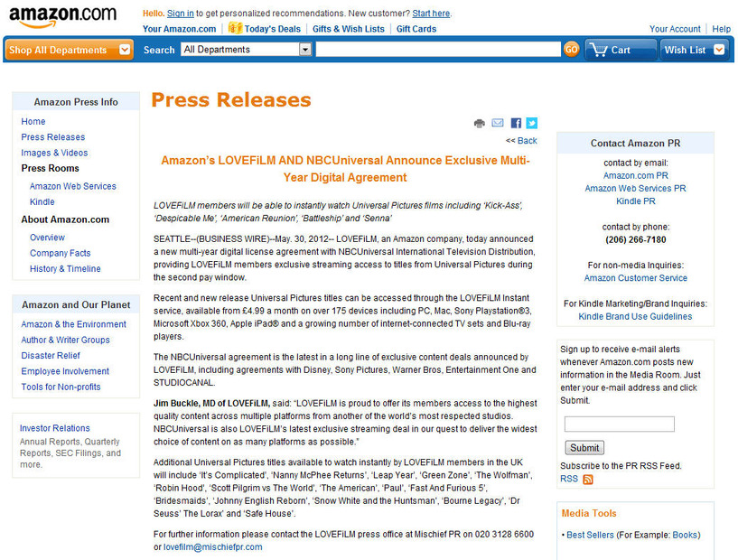Click the Amazon.com logo
The image size is (738, 560).
[62, 17]
